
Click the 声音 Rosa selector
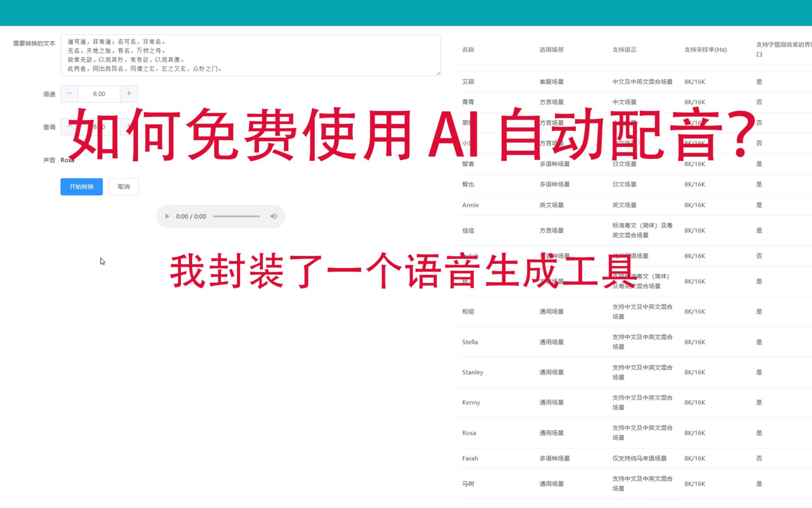[68, 160]
